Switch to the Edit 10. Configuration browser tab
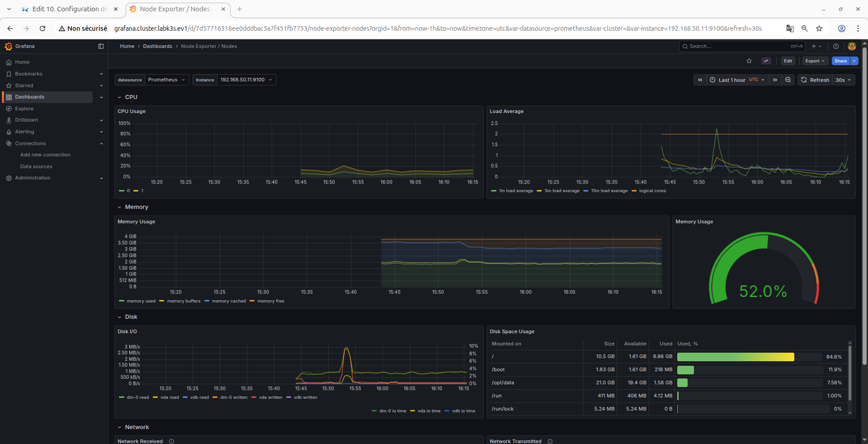The image size is (868, 444). (x=70, y=9)
